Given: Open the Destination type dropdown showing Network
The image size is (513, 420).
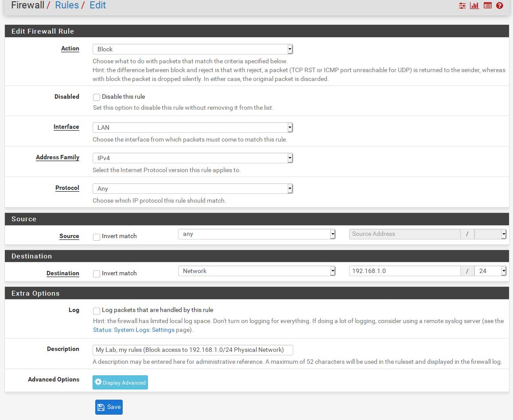Looking at the screenshot, I should click(256, 271).
